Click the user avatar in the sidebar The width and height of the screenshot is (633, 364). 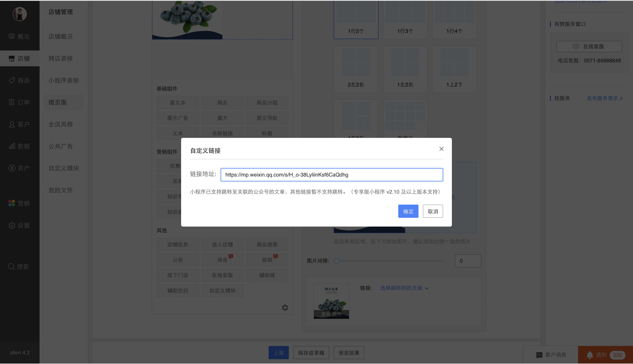20,14
